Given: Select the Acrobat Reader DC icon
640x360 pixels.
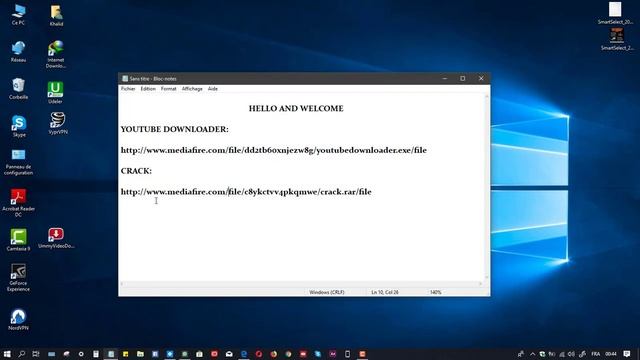Looking at the screenshot, I should (18, 202).
